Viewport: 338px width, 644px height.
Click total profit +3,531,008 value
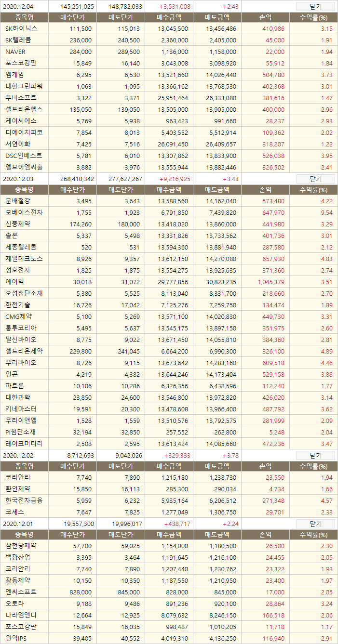(x=175, y=7)
